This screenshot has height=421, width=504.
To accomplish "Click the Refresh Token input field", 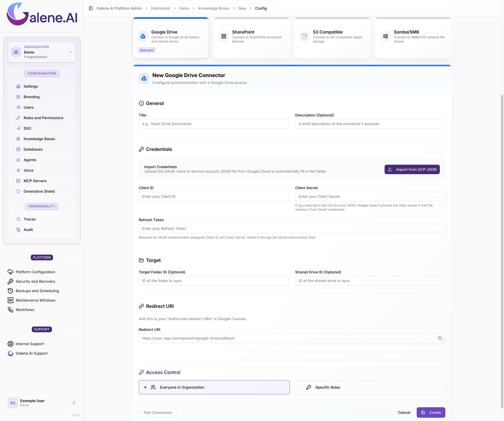I will [x=292, y=229].
